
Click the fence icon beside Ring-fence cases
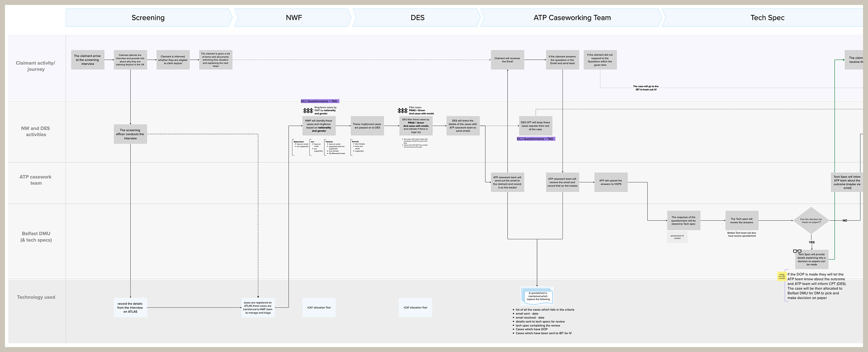point(308,110)
